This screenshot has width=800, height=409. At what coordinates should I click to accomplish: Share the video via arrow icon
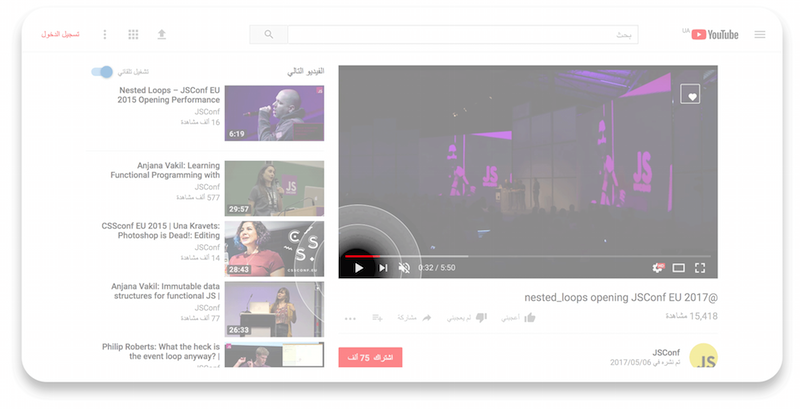point(427,318)
